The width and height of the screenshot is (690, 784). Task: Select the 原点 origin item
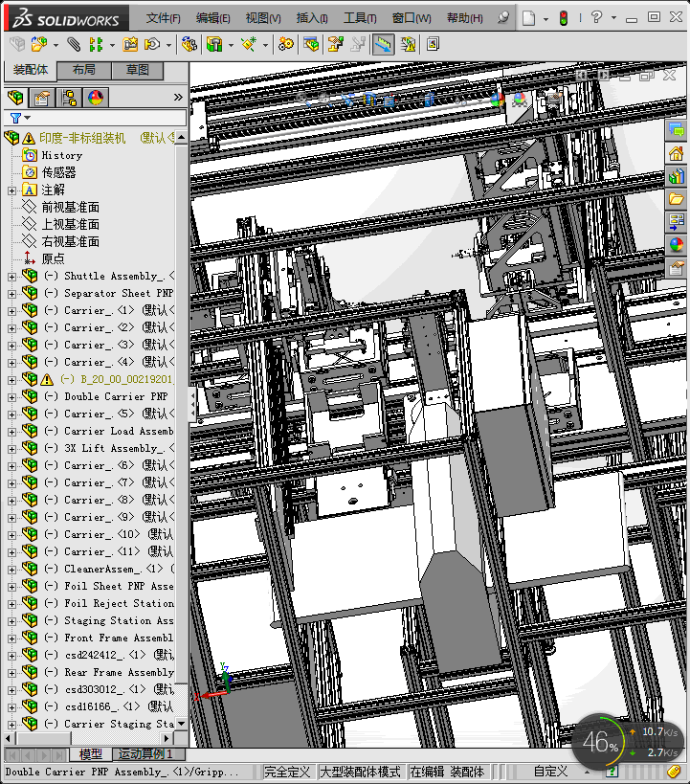coord(53,259)
